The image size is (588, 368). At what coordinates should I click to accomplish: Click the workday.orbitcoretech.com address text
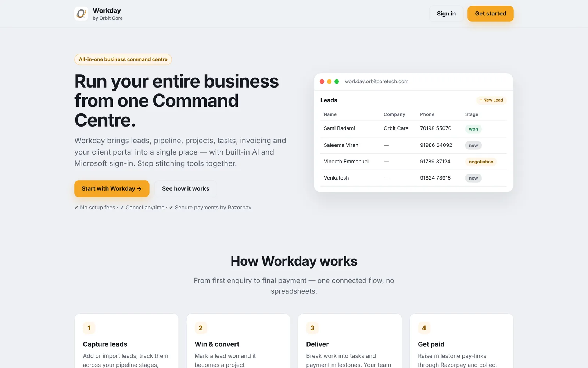376,81
